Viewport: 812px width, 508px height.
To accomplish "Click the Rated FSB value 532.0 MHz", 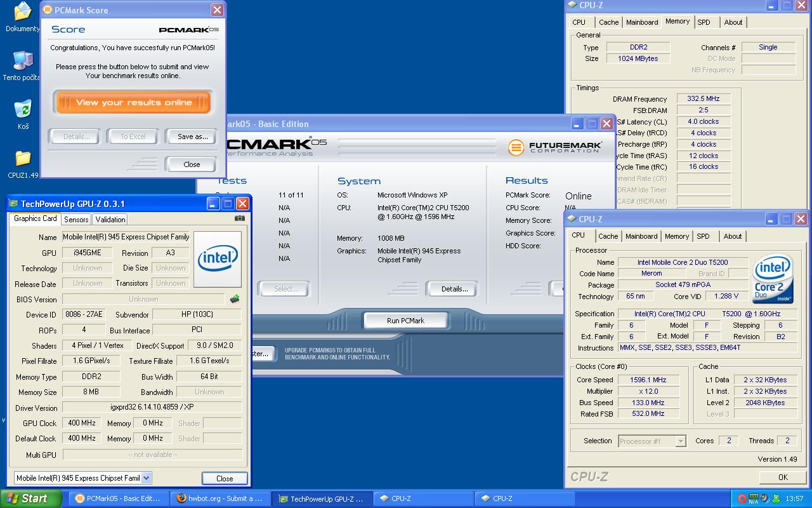I will [x=648, y=413].
